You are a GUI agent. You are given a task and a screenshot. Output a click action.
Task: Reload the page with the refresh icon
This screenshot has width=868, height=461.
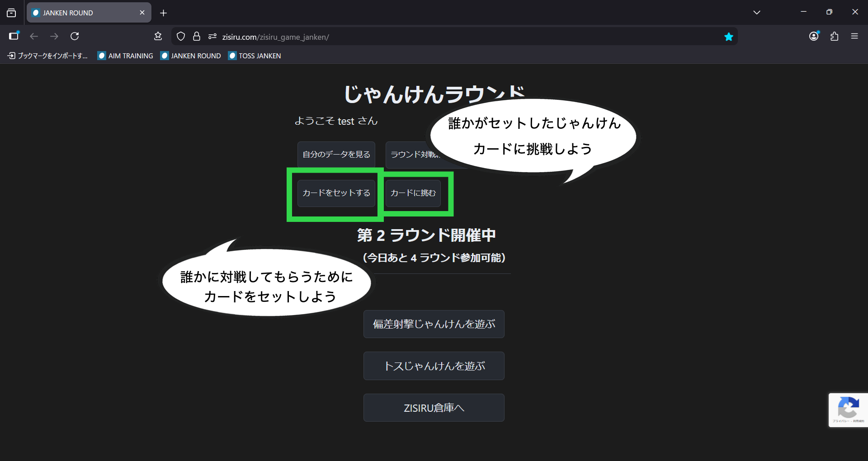tap(75, 36)
